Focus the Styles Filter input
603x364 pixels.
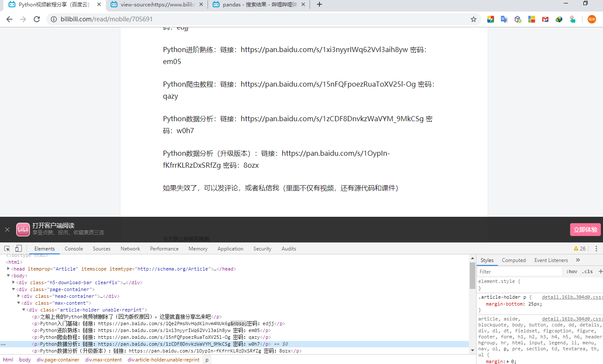pyautogui.click(x=519, y=271)
